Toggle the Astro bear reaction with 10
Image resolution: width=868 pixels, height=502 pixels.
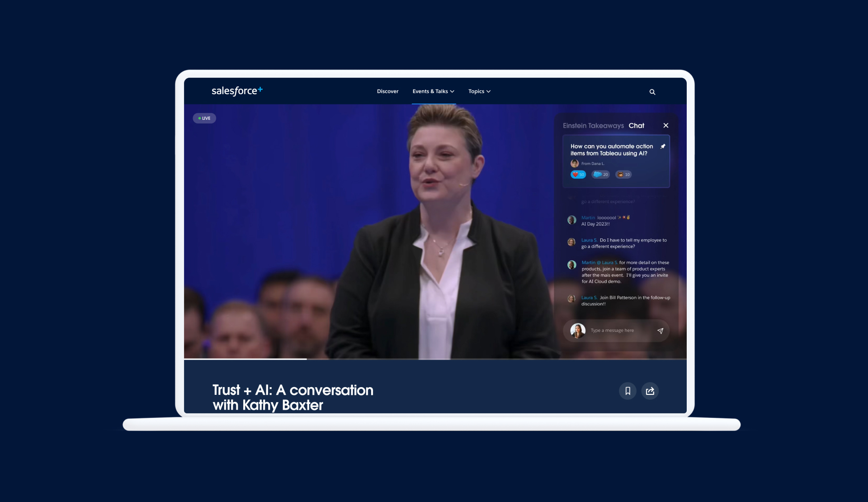tap(623, 175)
